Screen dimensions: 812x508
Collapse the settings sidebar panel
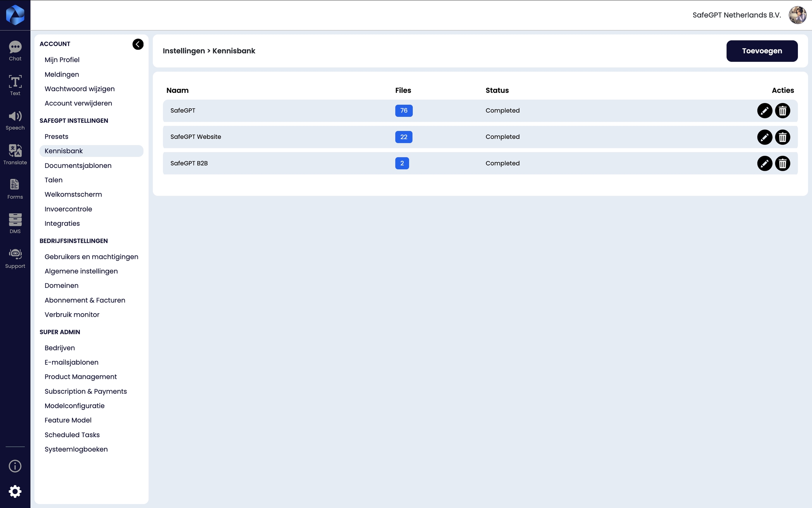pos(138,44)
